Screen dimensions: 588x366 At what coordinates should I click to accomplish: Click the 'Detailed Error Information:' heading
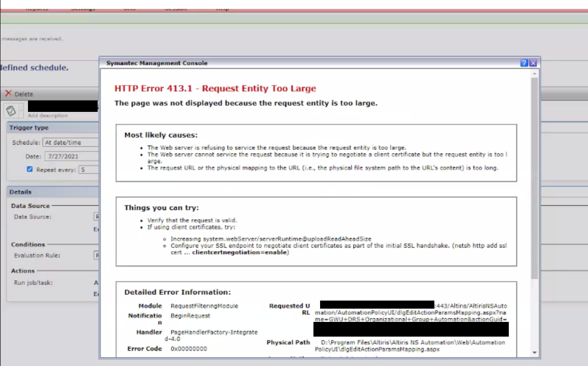click(177, 292)
